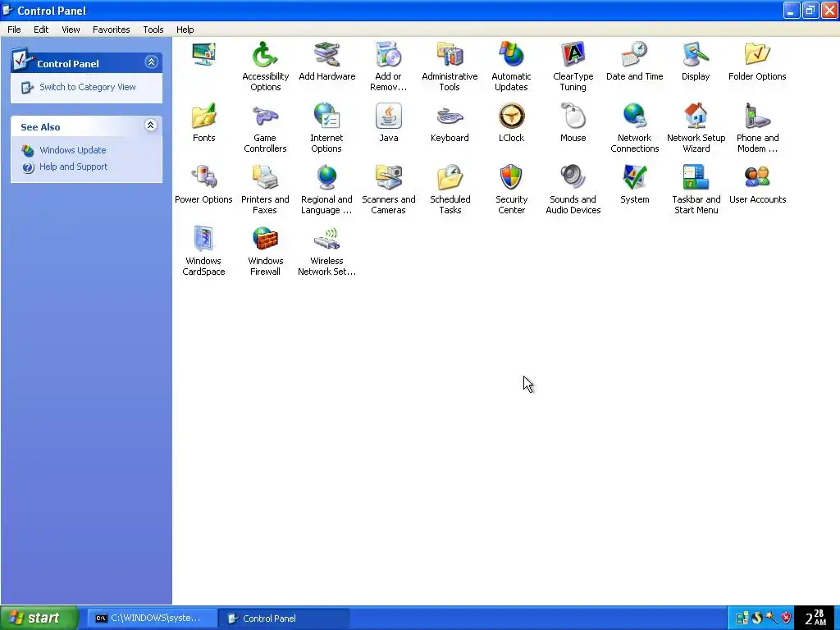Open Windows Firewall icon
This screenshot has width=840, height=630.
[x=265, y=239]
